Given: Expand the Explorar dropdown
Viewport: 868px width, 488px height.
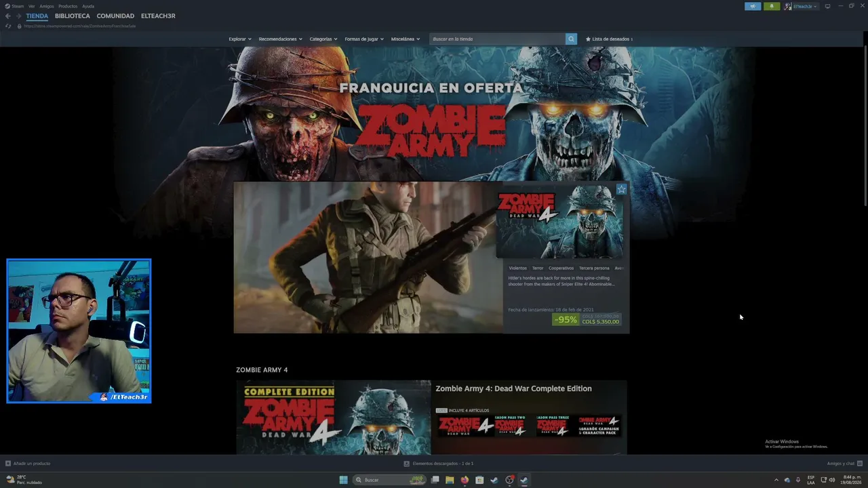Looking at the screenshot, I should coord(240,39).
